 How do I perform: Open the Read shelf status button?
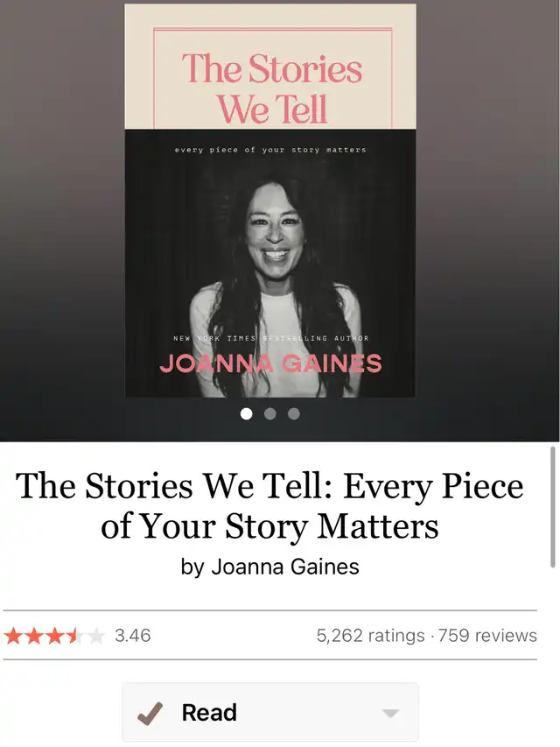[x=270, y=712]
